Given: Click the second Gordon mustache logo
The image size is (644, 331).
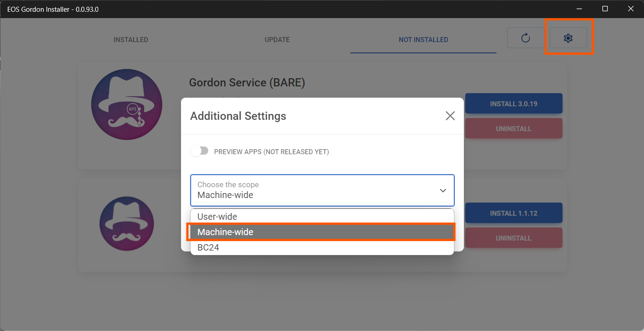Looking at the screenshot, I should pyautogui.click(x=127, y=223).
